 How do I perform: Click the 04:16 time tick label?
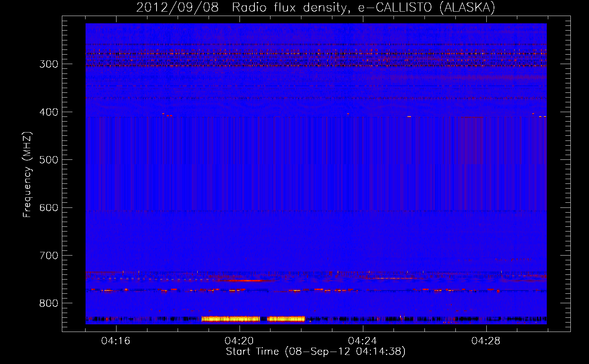pos(116,341)
